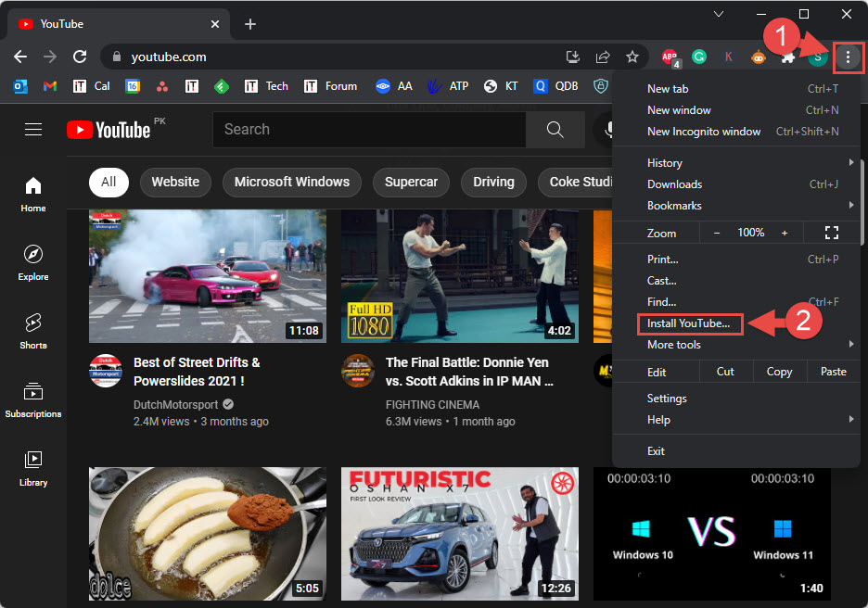Select the Supercar filter chip
Screen dimensions: 868x608
pos(412,182)
